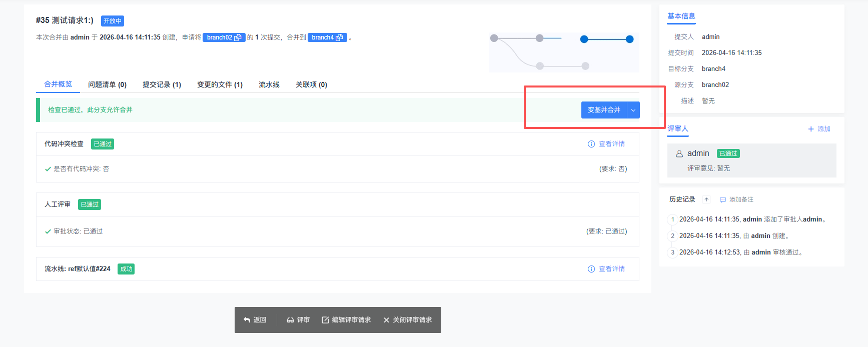Open the 提交记录 (1) tab
Image resolution: width=868 pixels, height=347 pixels.
click(x=162, y=84)
